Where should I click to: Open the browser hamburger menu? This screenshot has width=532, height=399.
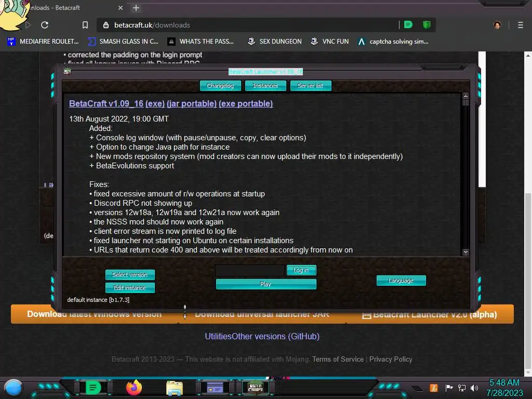point(520,25)
